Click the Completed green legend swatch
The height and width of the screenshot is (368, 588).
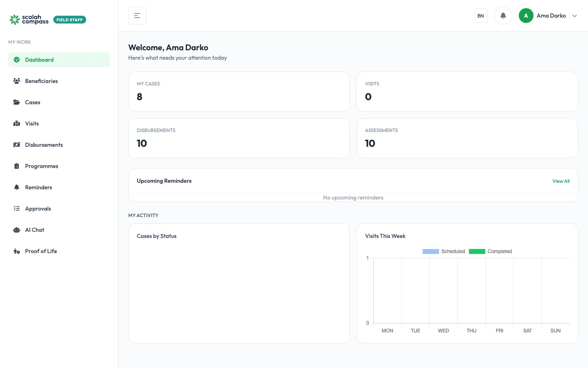click(x=477, y=251)
